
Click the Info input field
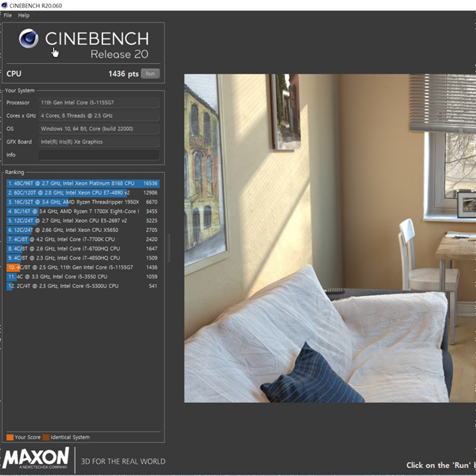99,155
